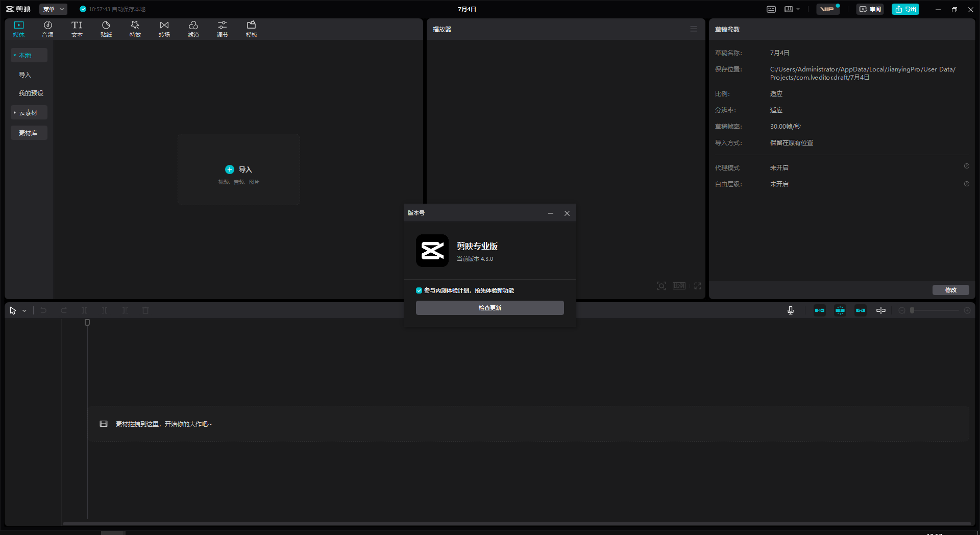Toggle the preview axis button
Screen dimensions: 980x535
(x=881, y=310)
